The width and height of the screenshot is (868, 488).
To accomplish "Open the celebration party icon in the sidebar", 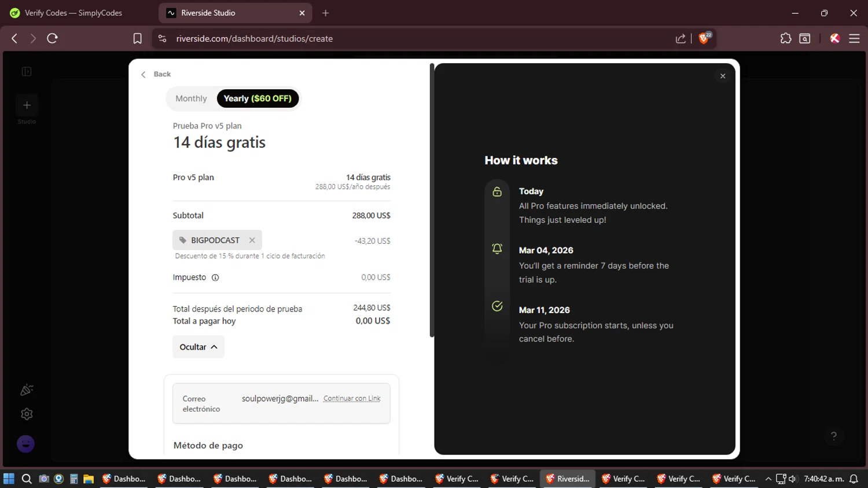I will click(x=27, y=390).
